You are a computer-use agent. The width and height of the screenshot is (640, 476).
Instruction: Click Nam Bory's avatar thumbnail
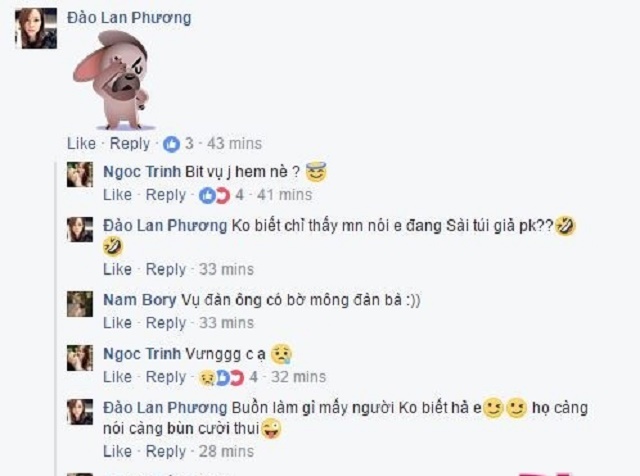(80, 304)
